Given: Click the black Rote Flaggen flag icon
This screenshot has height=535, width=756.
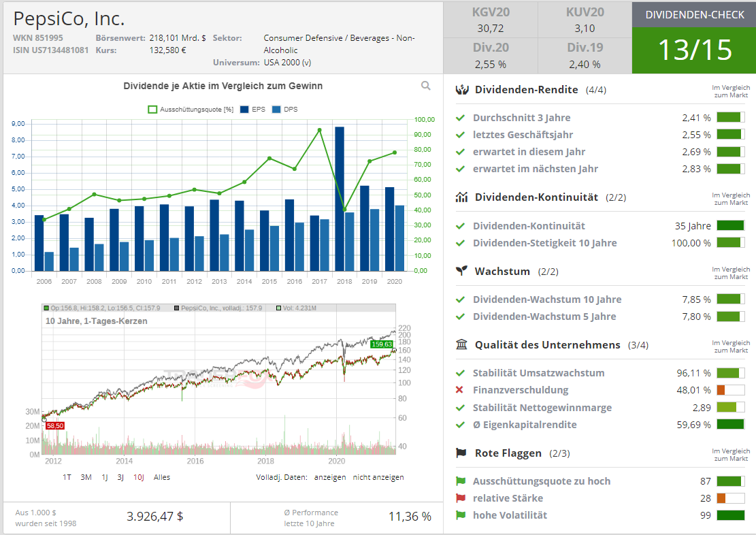Looking at the screenshot, I should point(462,453).
